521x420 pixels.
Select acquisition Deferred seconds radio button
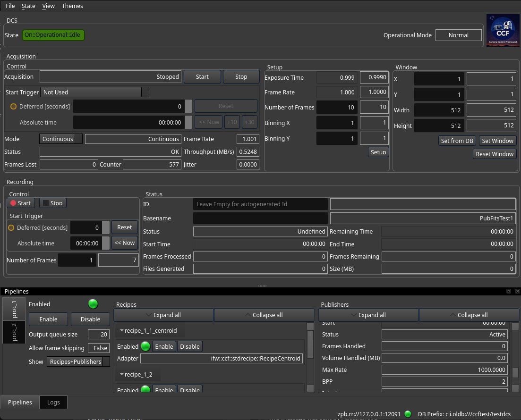coord(13,107)
